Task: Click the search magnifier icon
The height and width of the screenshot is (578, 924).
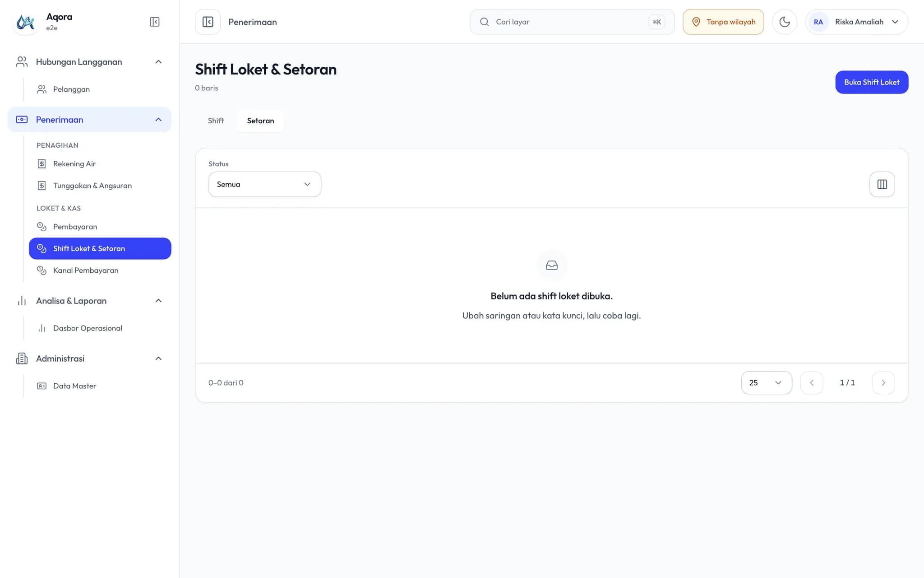Action: 484,22
